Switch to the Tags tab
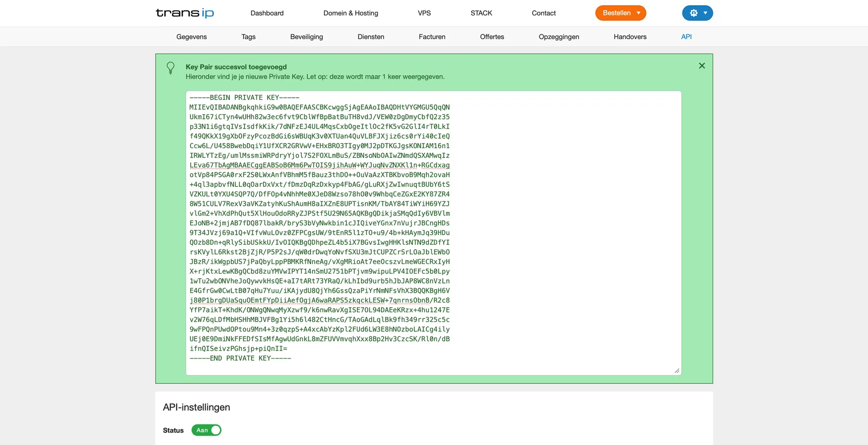The image size is (868, 445). [248, 37]
